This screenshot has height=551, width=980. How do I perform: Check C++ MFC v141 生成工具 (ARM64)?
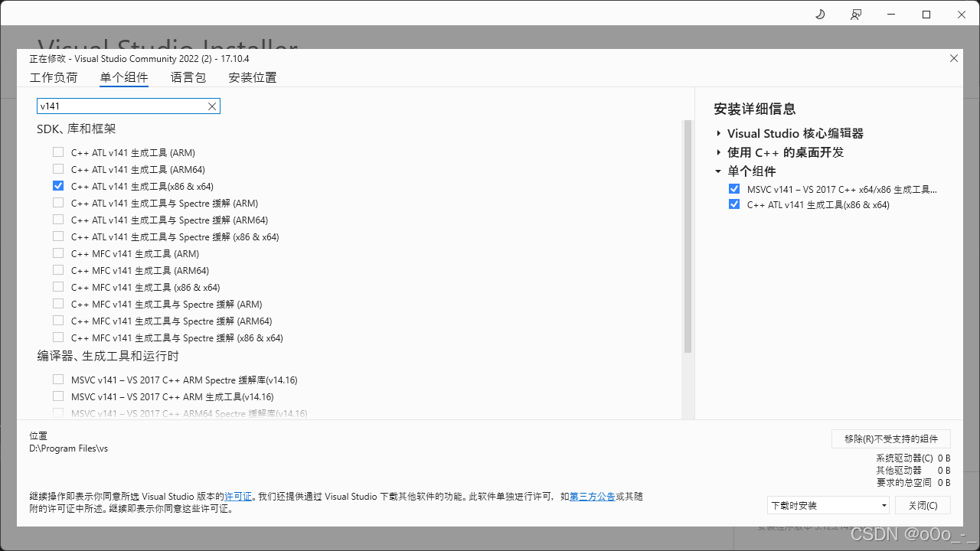[58, 270]
